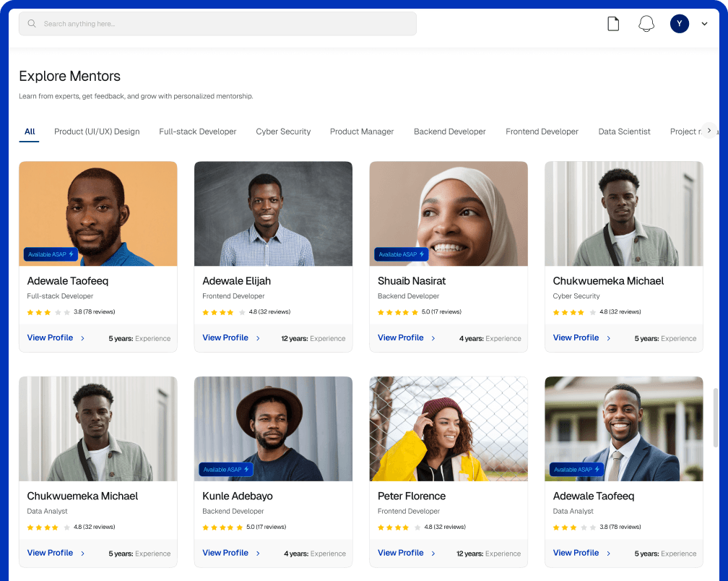Image resolution: width=728 pixels, height=581 pixels.
Task: Select the Data Scientist tab
Action: (x=624, y=132)
